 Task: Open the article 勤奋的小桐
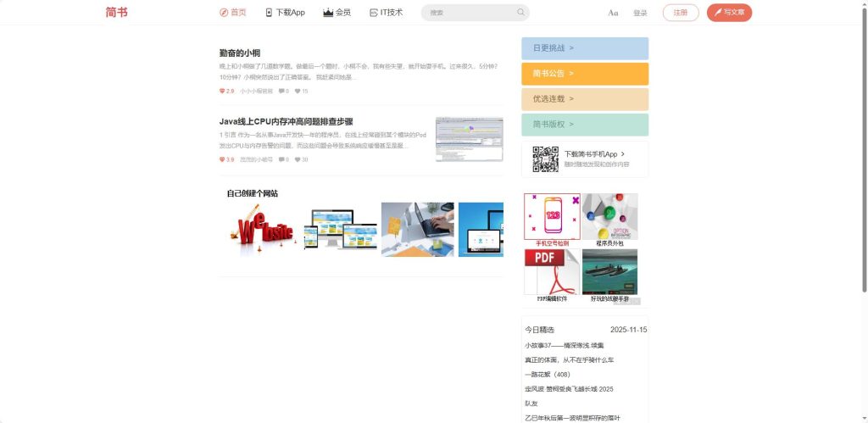click(x=240, y=53)
